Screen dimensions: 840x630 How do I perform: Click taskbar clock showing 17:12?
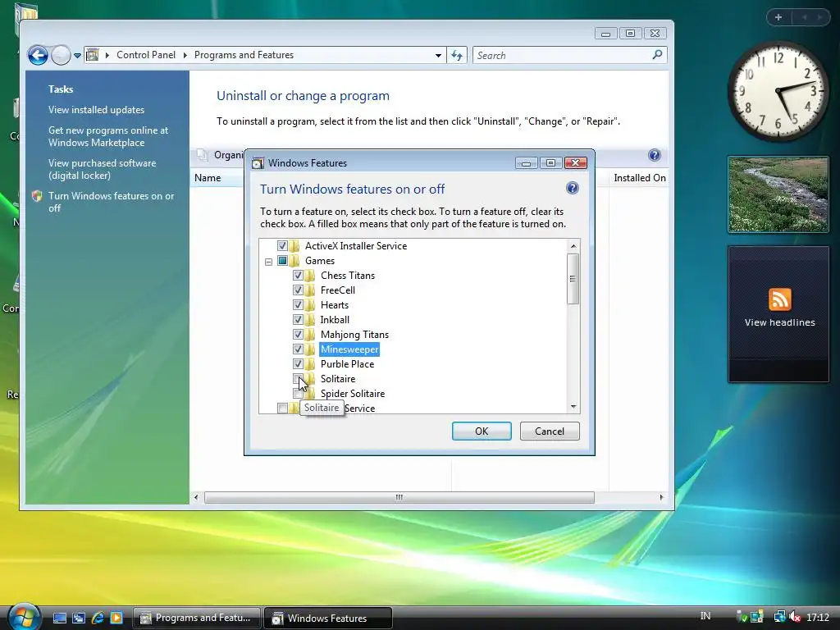[818, 617]
